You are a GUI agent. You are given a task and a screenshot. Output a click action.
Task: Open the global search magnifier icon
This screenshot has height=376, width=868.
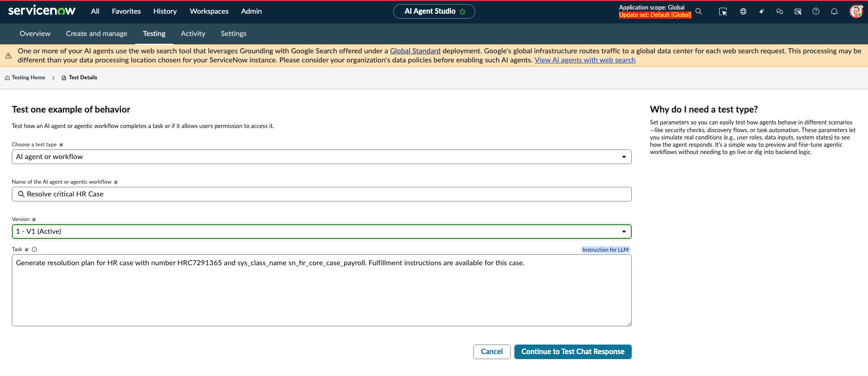699,11
